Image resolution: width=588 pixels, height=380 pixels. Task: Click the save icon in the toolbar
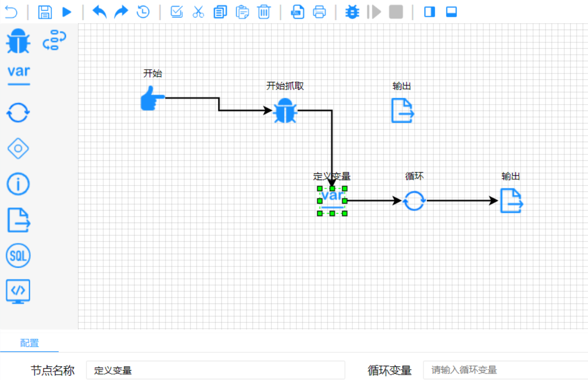(x=45, y=12)
